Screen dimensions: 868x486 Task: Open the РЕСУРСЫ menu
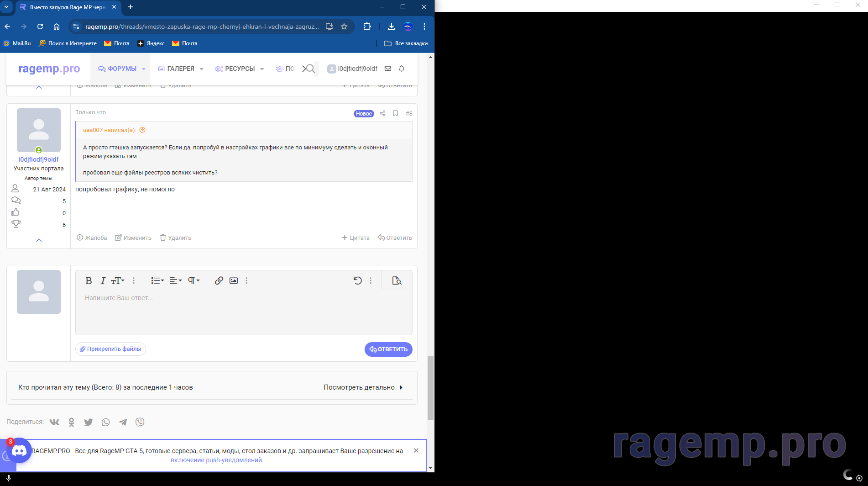coord(240,69)
